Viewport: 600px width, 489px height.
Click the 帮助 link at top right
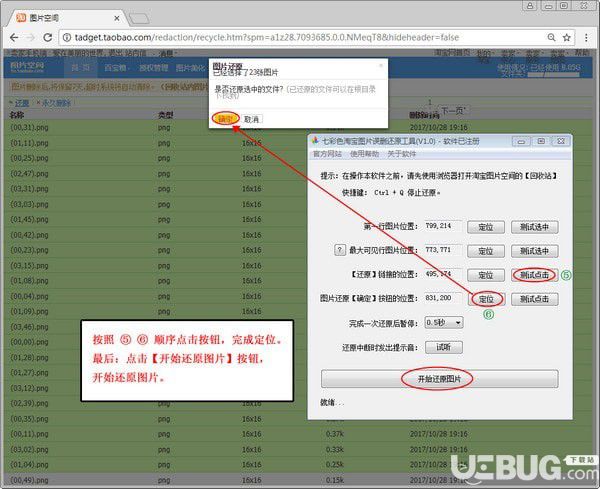582,52
